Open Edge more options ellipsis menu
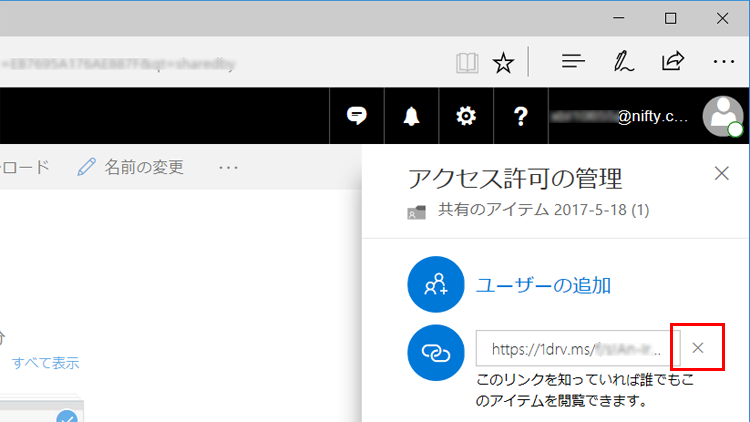Viewport: 750px width, 422px height. [724, 62]
